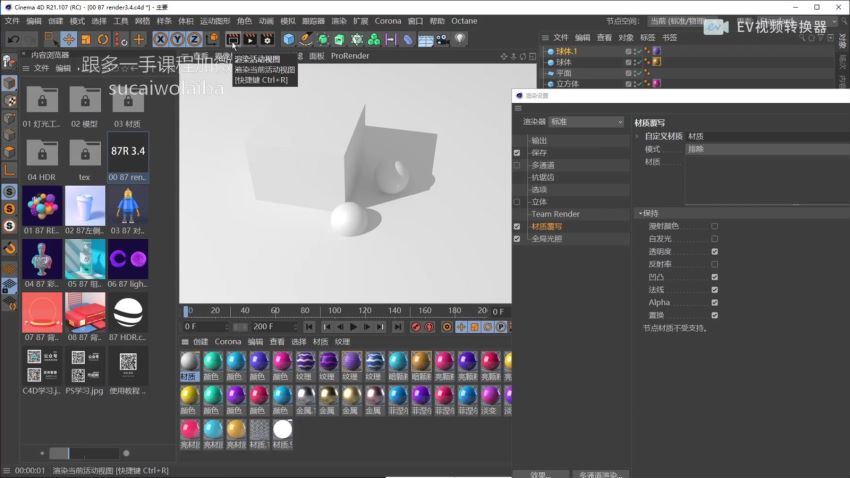Viewport: 850px width, 478px height.
Task: Click the Undo arrow icon in toolbar
Action: coord(13,40)
